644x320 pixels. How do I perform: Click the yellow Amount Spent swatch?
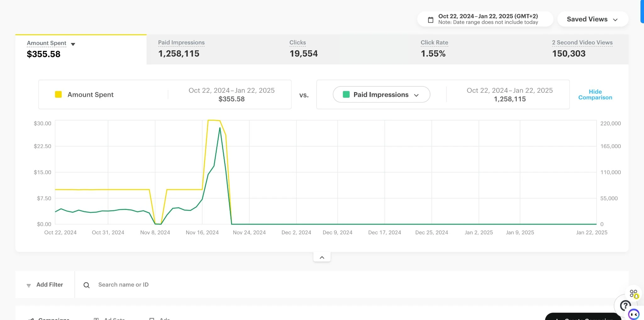(58, 94)
